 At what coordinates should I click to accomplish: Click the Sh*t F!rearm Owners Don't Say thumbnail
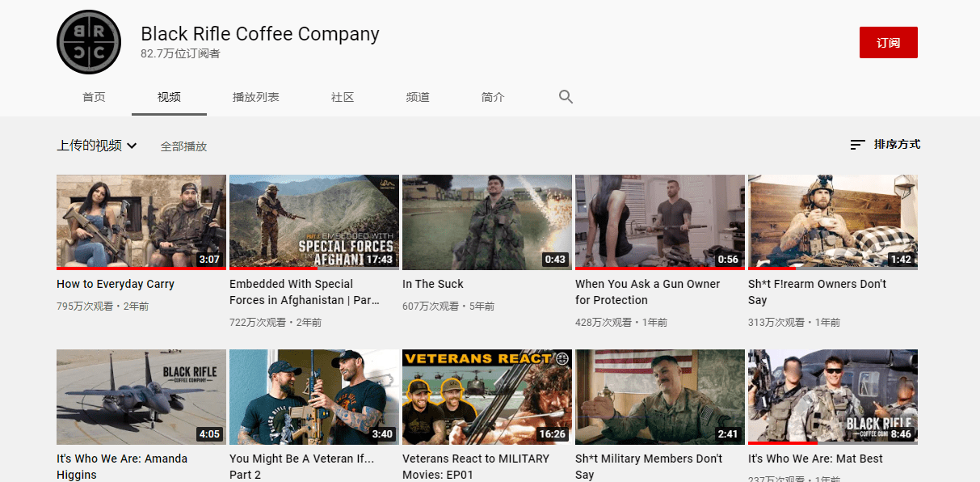coord(832,221)
